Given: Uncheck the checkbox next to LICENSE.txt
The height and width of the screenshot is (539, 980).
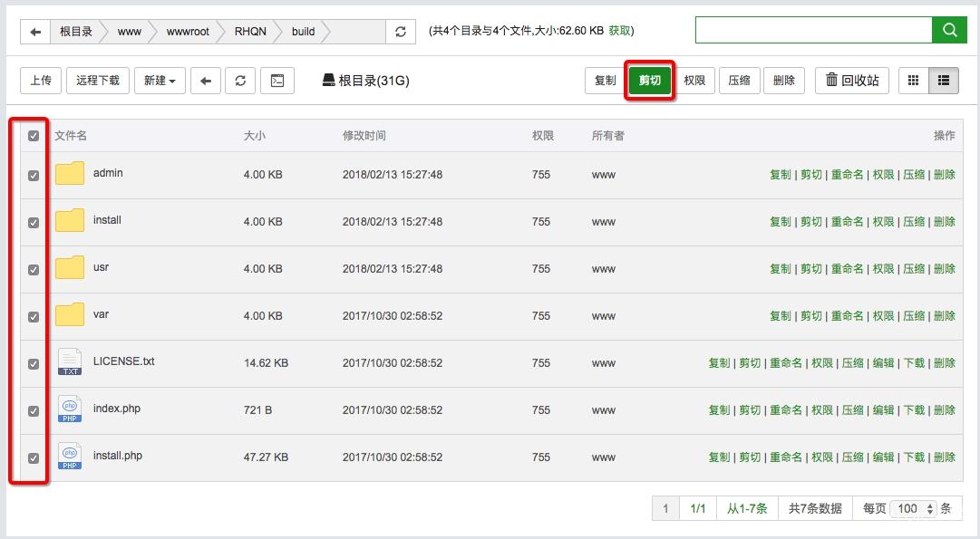Looking at the screenshot, I should tap(34, 362).
